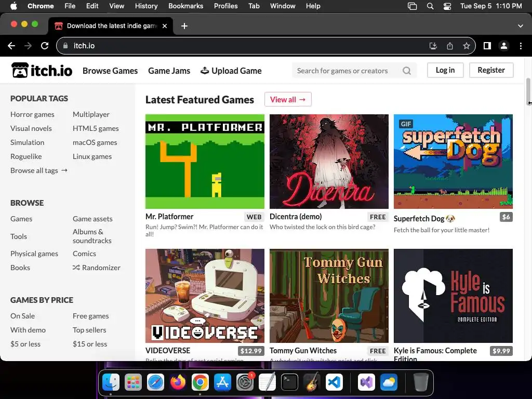532x399 pixels.
Task: Expand the tab search chevron
Action: coord(521,26)
